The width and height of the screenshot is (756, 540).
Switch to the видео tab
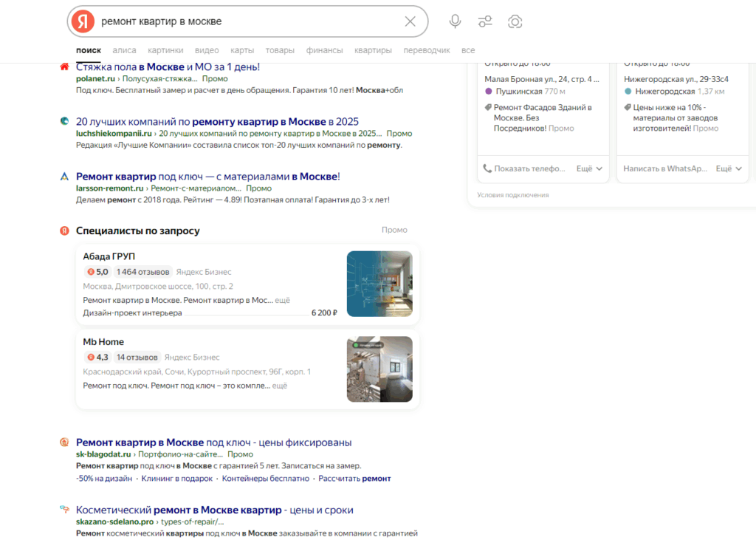tap(207, 50)
